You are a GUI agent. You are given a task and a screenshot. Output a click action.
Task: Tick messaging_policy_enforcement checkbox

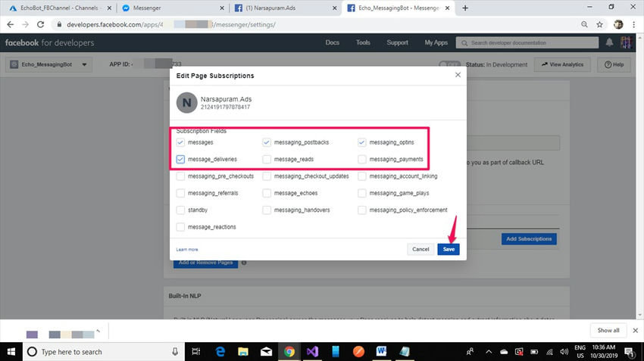361,210
